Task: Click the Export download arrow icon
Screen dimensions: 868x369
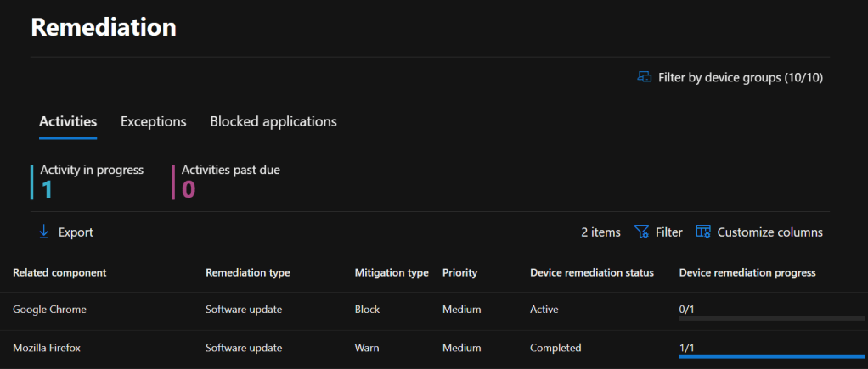Action: [44, 232]
